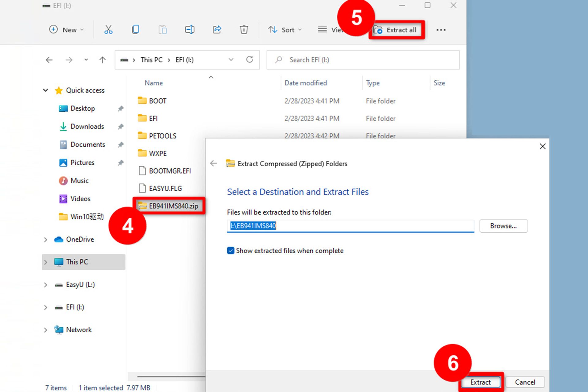Screen dimensions: 588x392
Task: Click the Copy icon in toolbar
Action: (x=135, y=30)
